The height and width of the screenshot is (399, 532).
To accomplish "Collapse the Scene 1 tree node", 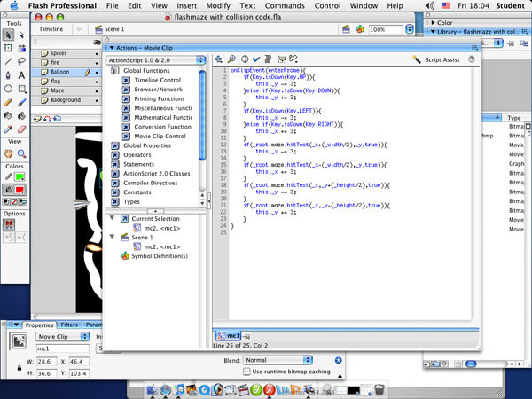I will (112, 237).
